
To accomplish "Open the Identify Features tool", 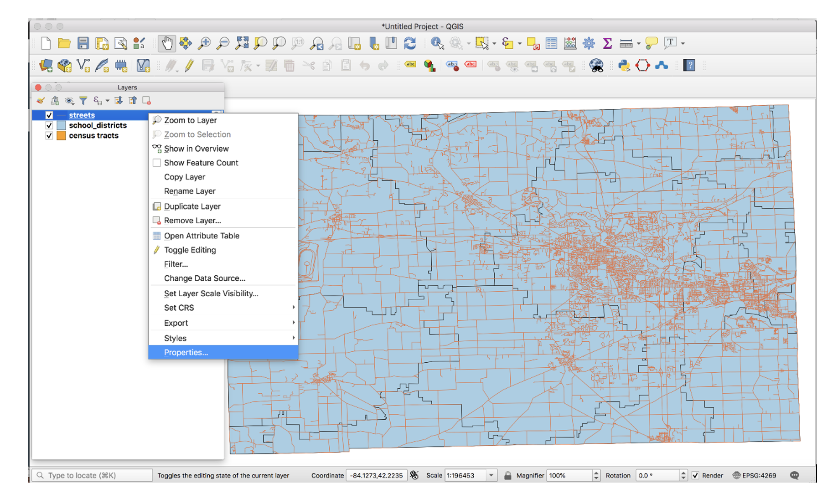I will click(437, 43).
